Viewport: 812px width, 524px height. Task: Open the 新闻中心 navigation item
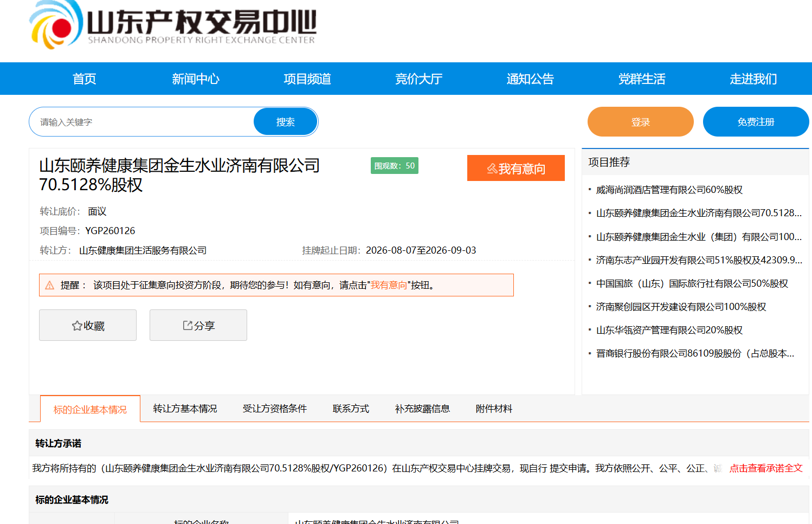(196, 79)
